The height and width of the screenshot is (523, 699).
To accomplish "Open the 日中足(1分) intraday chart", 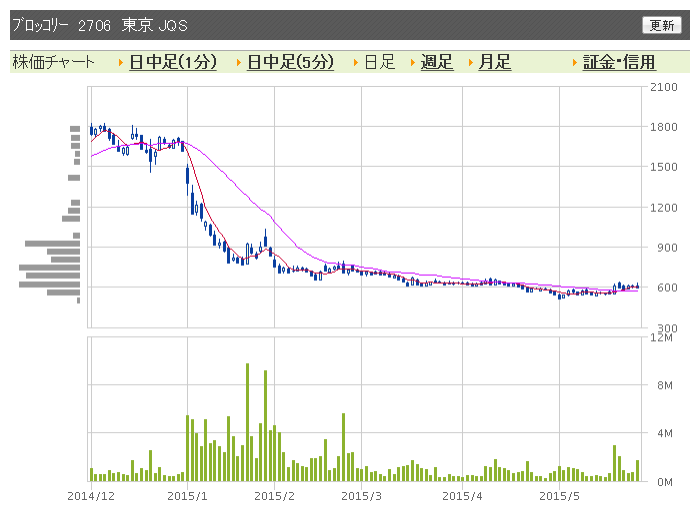I will (x=173, y=62).
